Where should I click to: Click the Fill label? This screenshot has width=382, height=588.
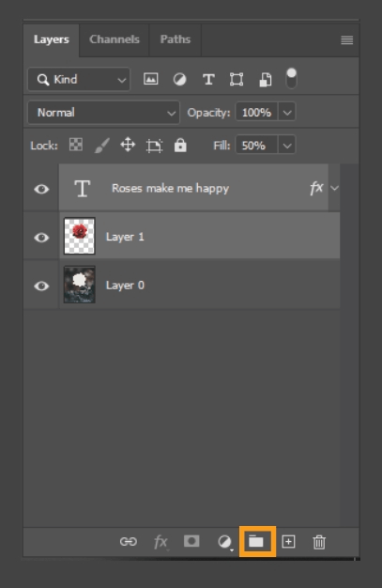coord(222,146)
